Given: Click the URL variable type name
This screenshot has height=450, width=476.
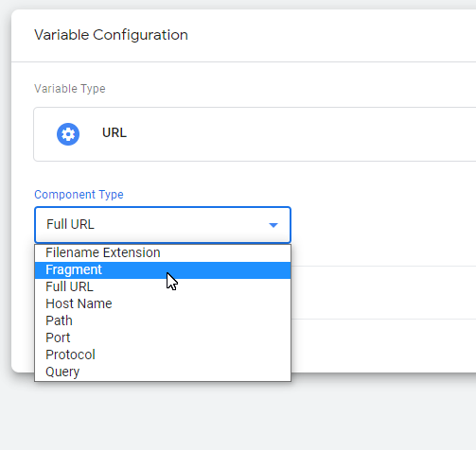Looking at the screenshot, I should [x=115, y=133].
